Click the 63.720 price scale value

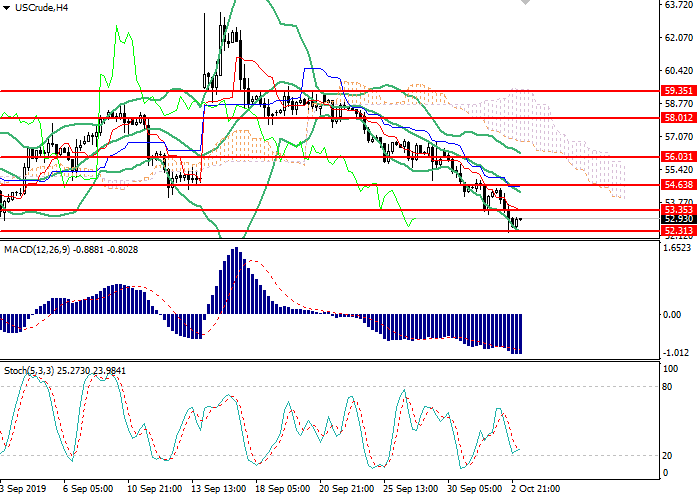coord(678,5)
